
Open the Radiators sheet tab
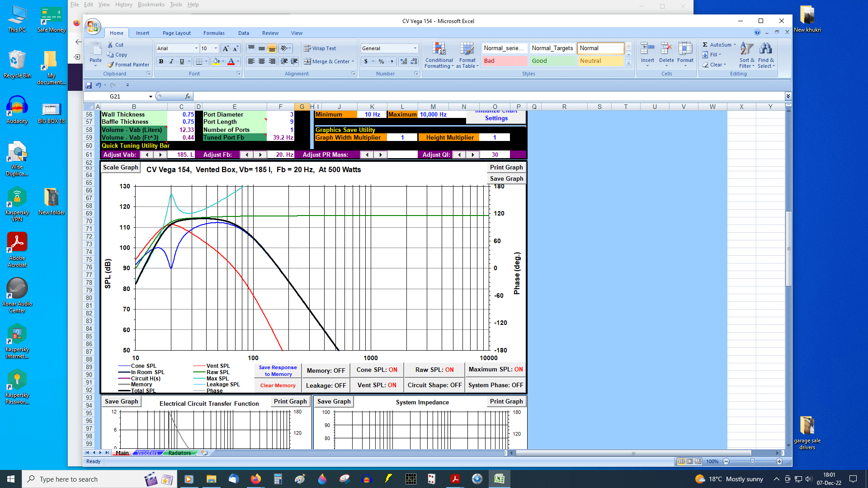click(179, 453)
